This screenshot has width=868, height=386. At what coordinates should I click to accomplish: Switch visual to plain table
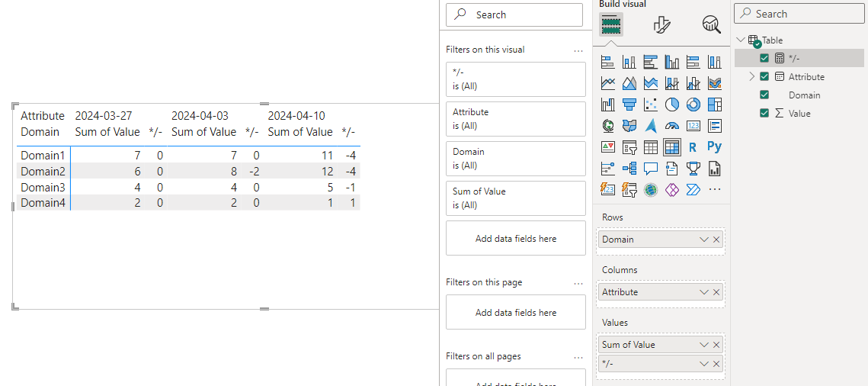[651, 146]
